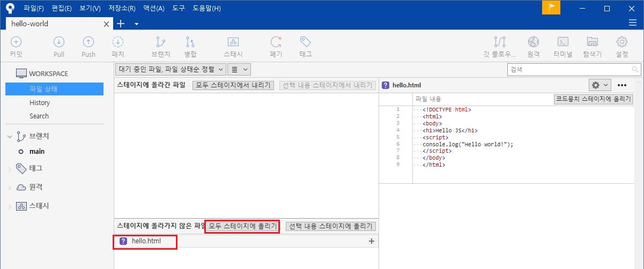Click the 검색 search field

tap(574, 70)
